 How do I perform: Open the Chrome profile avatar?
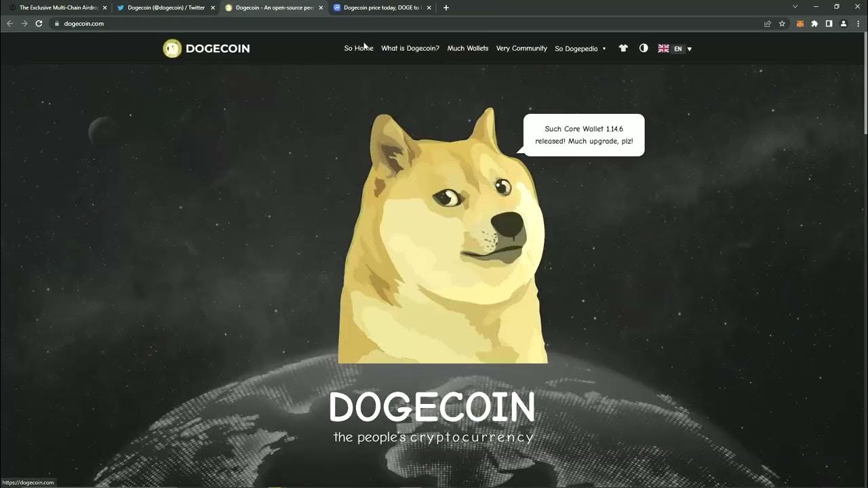844,23
